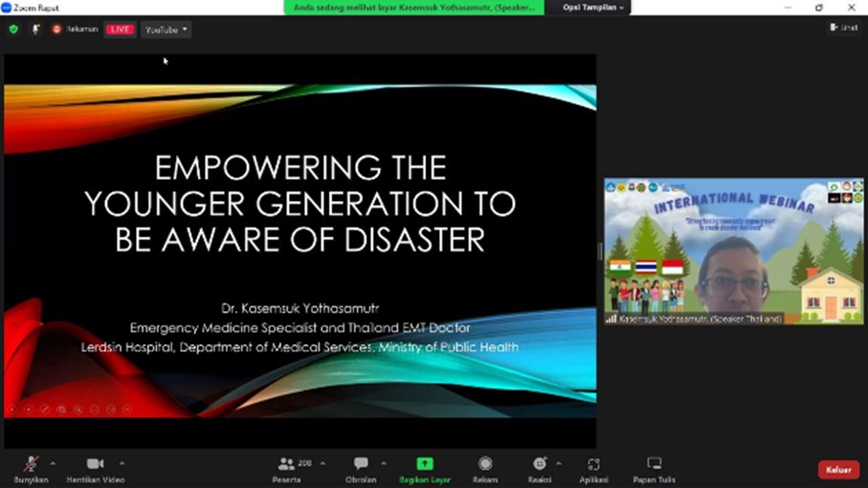Toggle camera with Hentikan Video
Screen dimensions: 868x488
click(95, 464)
